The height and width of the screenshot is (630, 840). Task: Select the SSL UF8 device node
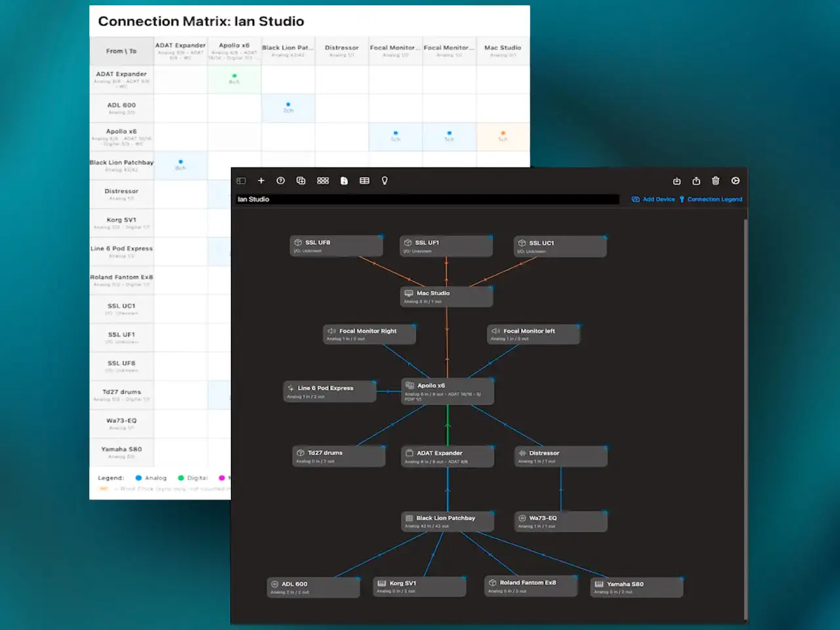click(x=337, y=246)
